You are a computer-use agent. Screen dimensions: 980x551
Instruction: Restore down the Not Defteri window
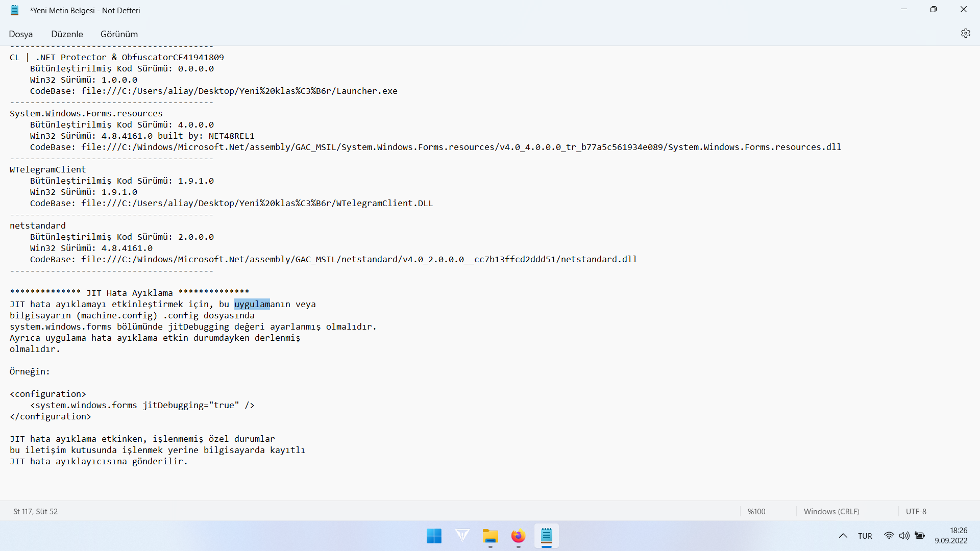click(x=934, y=9)
